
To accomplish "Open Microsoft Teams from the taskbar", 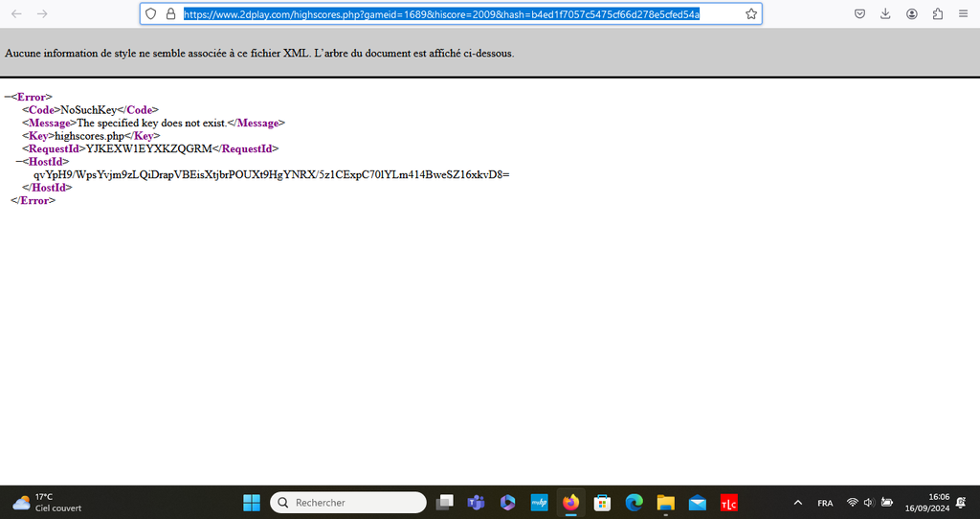I will point(476,503).
